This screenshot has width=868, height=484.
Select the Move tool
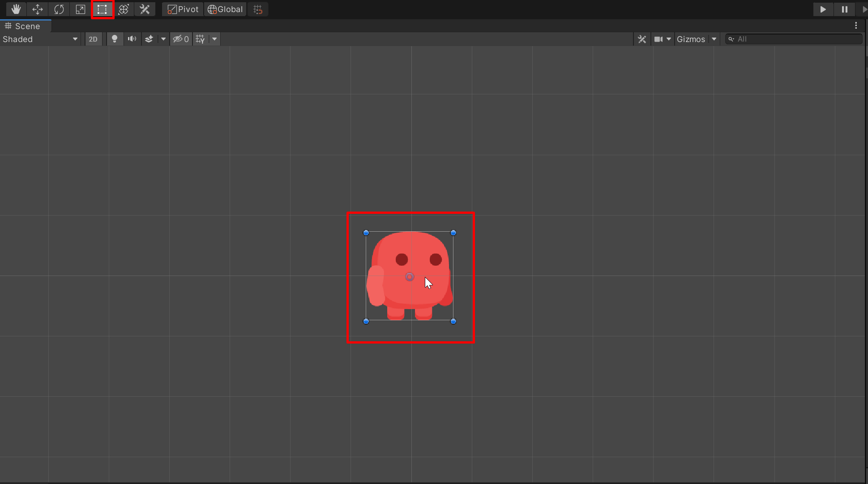point(38,9)
